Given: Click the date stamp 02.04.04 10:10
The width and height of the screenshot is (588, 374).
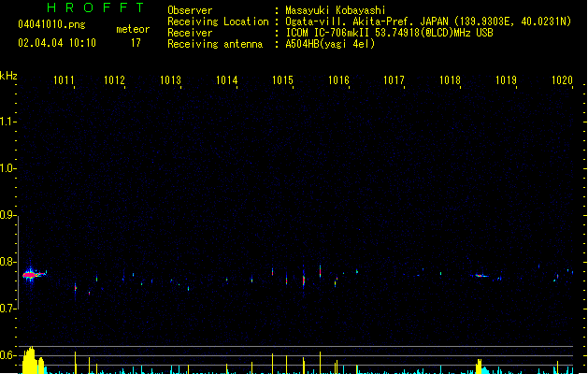Looking at the screenshot, I should click(57, 43).
